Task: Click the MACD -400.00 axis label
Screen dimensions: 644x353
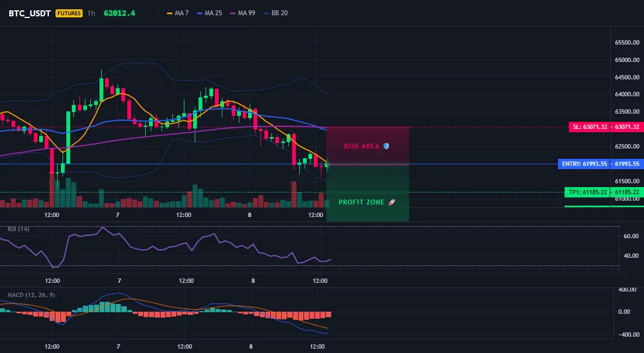Action: (x=628, y=335)
